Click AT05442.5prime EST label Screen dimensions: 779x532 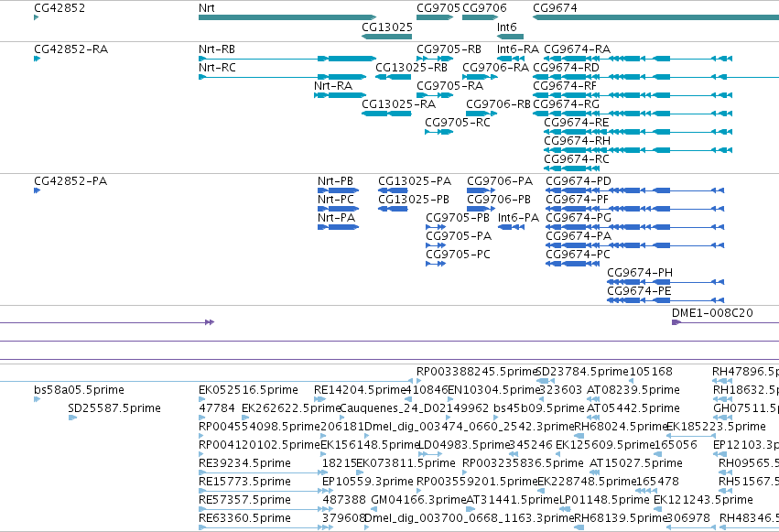coord(633,408)
